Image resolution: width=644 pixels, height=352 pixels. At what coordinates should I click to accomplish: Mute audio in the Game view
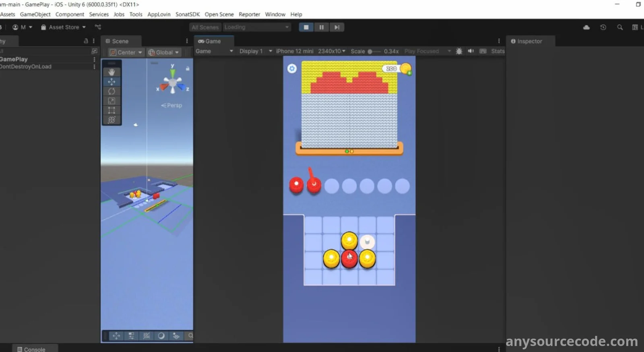tap(471, 51)
